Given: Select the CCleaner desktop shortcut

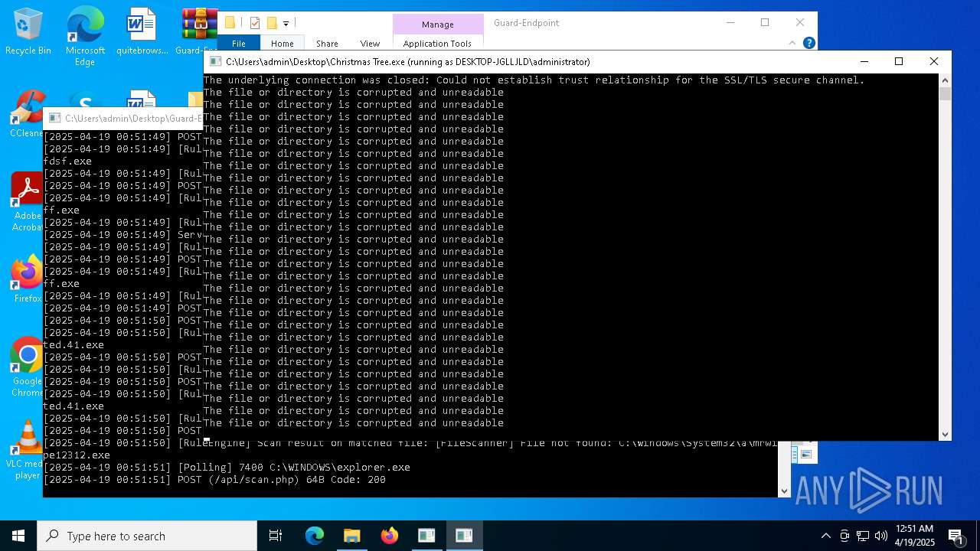Looking at the screenshot, I should pyautogui.click(x=28, y=115).
